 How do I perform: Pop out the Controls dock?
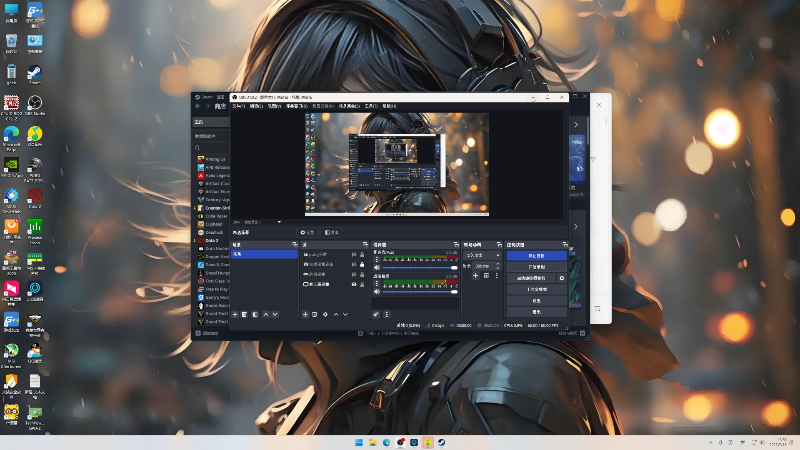click(565, 245)
